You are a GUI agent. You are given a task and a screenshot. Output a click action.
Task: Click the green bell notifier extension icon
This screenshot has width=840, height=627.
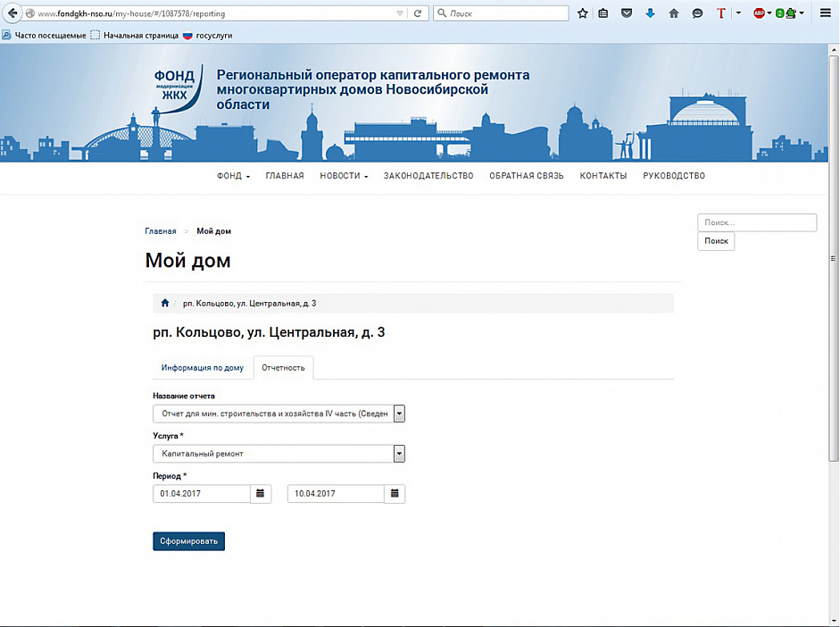click(x=790, y=13)
